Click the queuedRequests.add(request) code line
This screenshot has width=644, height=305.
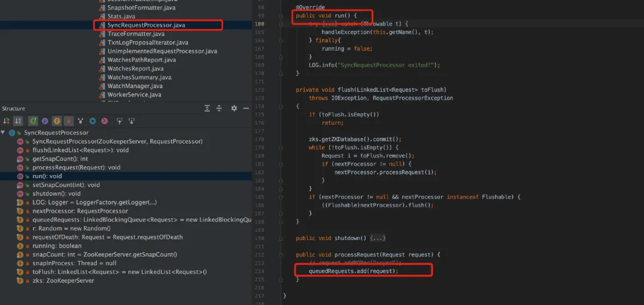point(354,271)
